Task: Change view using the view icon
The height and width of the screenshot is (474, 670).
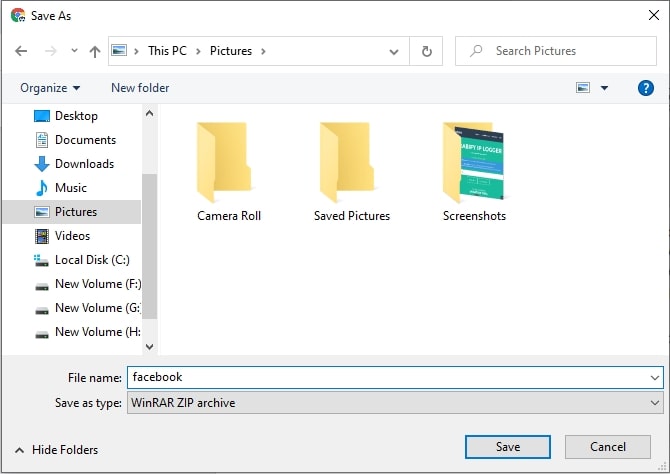Action: pos(583,88)
